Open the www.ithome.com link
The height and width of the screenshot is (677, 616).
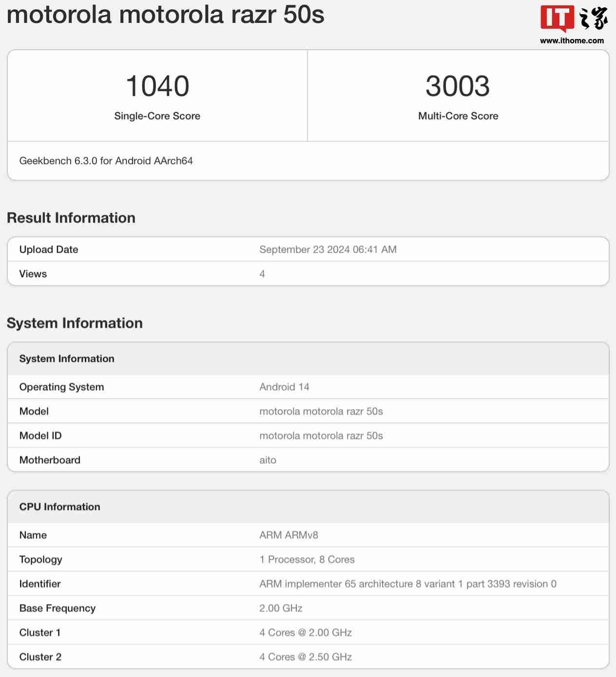571,41
